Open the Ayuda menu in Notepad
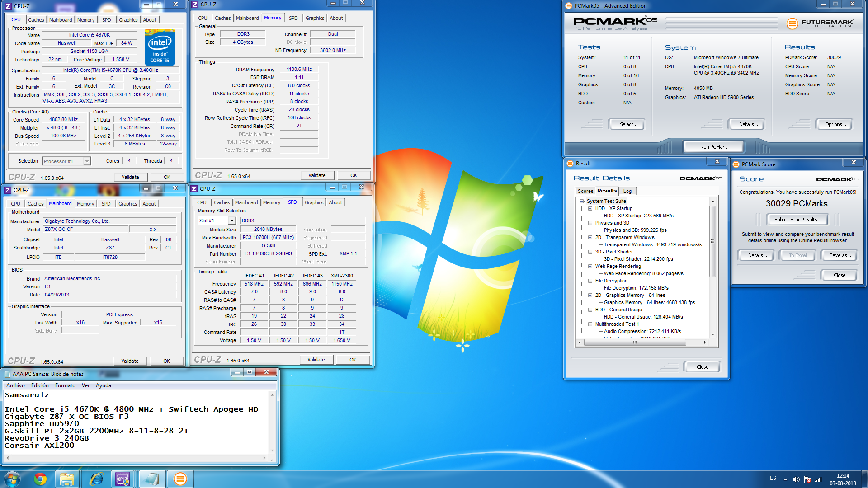Screen dimensions: 868x488 point(104,385)
